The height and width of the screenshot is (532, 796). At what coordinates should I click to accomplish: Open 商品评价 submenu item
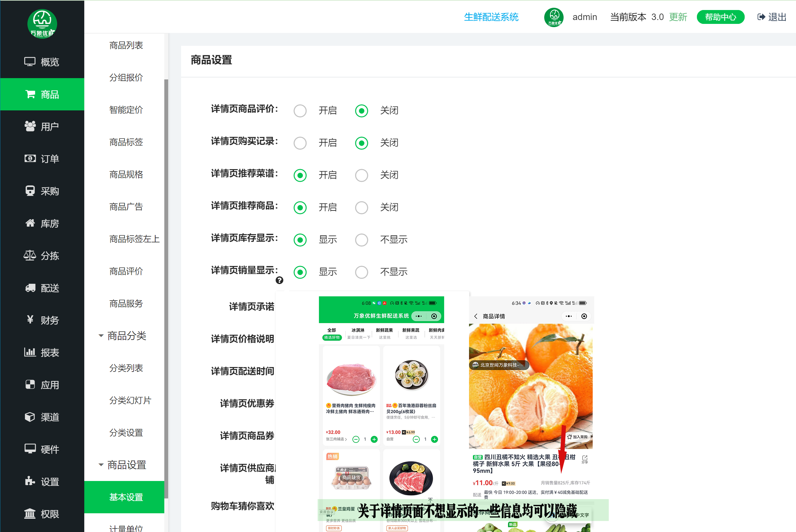(x=126, y=271)
